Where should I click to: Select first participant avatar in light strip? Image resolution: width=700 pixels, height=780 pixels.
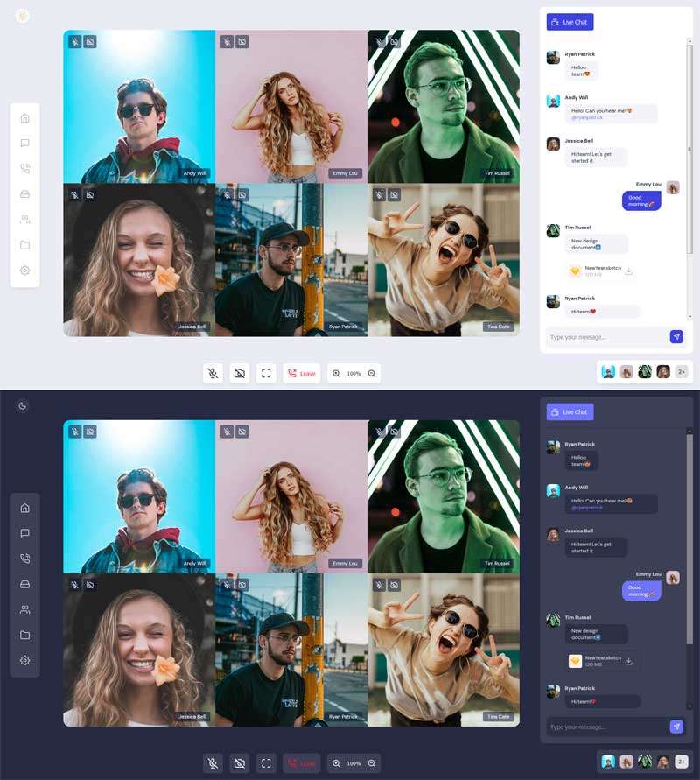(x=608, y=371)
